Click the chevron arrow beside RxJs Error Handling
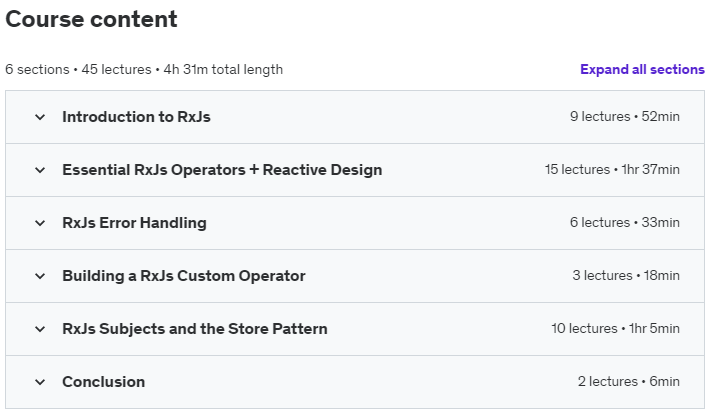 coord(40,223)
